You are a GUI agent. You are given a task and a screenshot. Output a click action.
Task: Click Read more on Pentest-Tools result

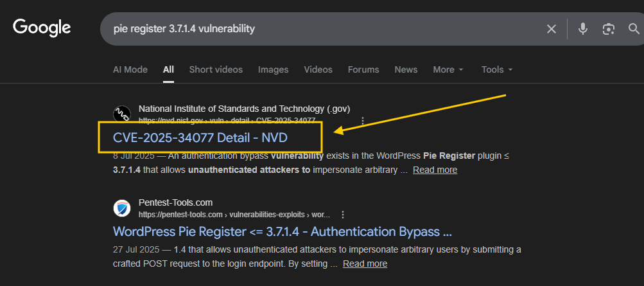365,264
